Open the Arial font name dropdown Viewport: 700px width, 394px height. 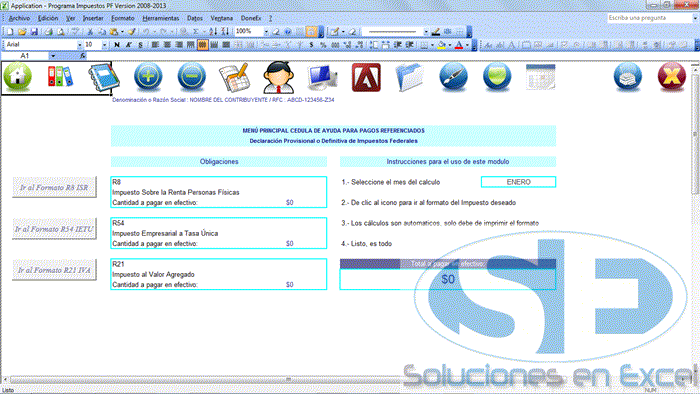pos(79,45)
